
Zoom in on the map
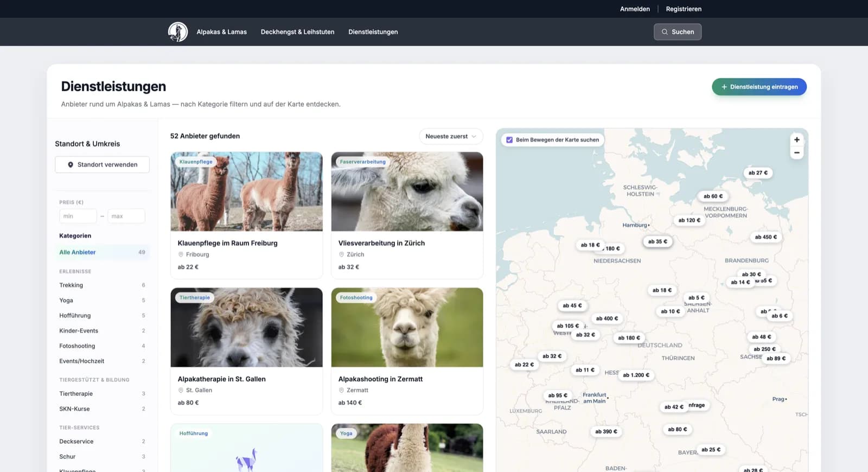click(796, 139)
